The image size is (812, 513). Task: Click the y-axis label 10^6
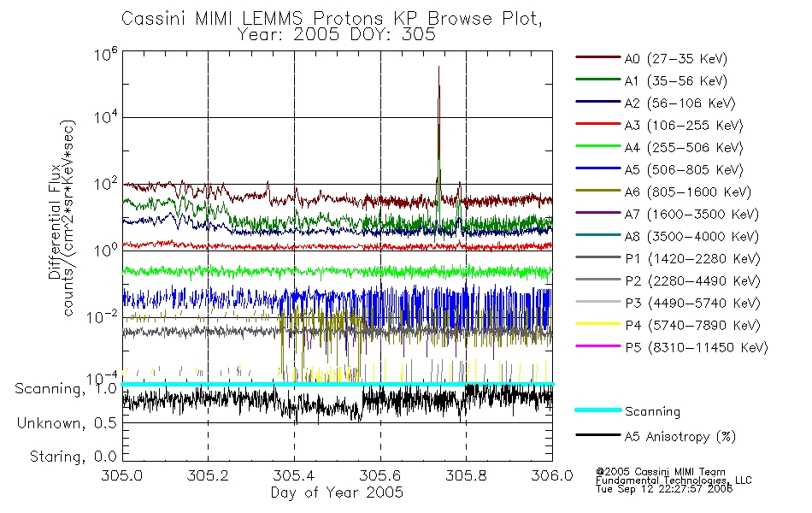click(x=106, y=53)
